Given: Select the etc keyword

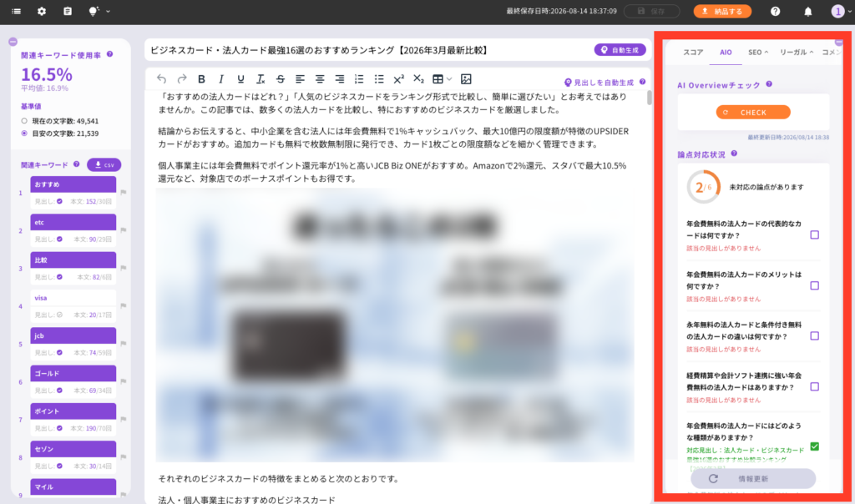Looking at the screenshot, I should pos(73,222).
